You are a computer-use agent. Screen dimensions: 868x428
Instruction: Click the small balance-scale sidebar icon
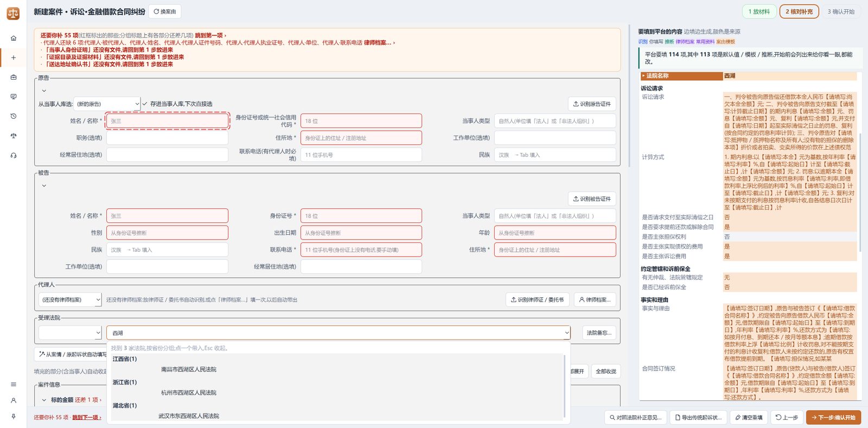point(14,136)
